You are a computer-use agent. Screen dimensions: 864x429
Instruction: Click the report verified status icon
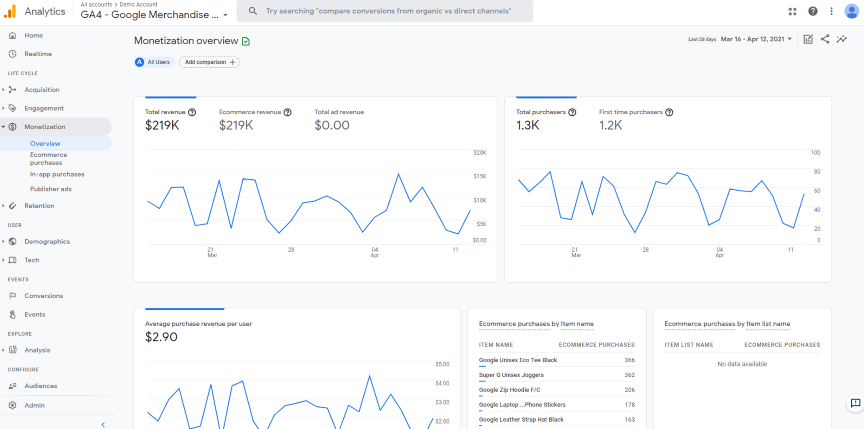[x=246, y=41]
